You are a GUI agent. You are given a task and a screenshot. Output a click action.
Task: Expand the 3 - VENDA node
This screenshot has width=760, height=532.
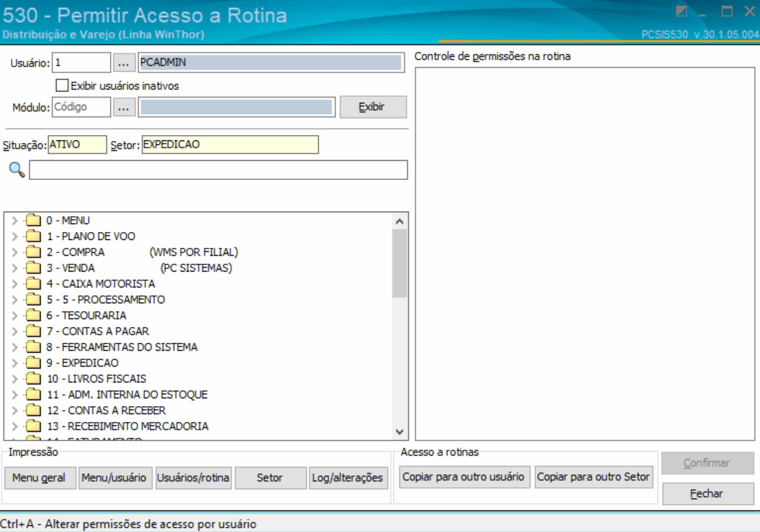click(15, 268)
